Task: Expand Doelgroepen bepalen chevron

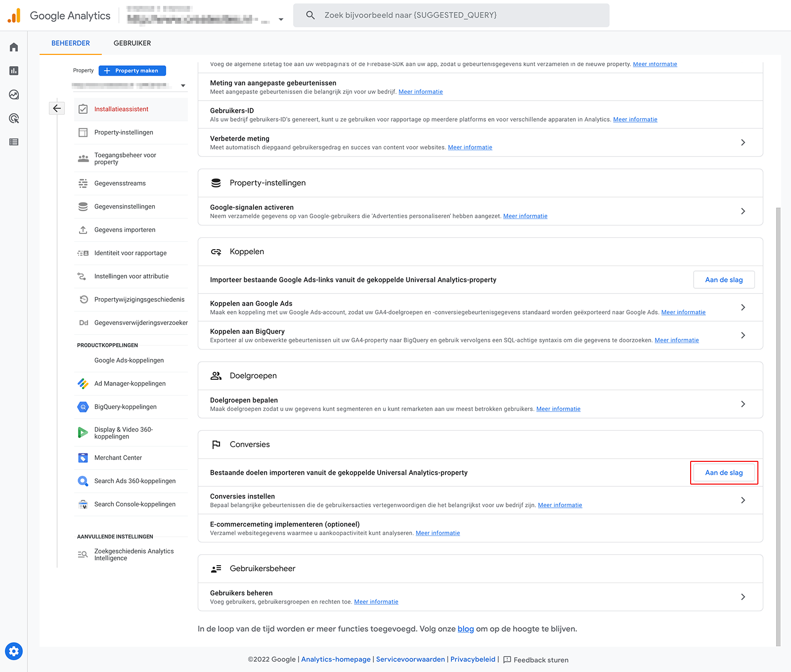Action: coord(743,404)
